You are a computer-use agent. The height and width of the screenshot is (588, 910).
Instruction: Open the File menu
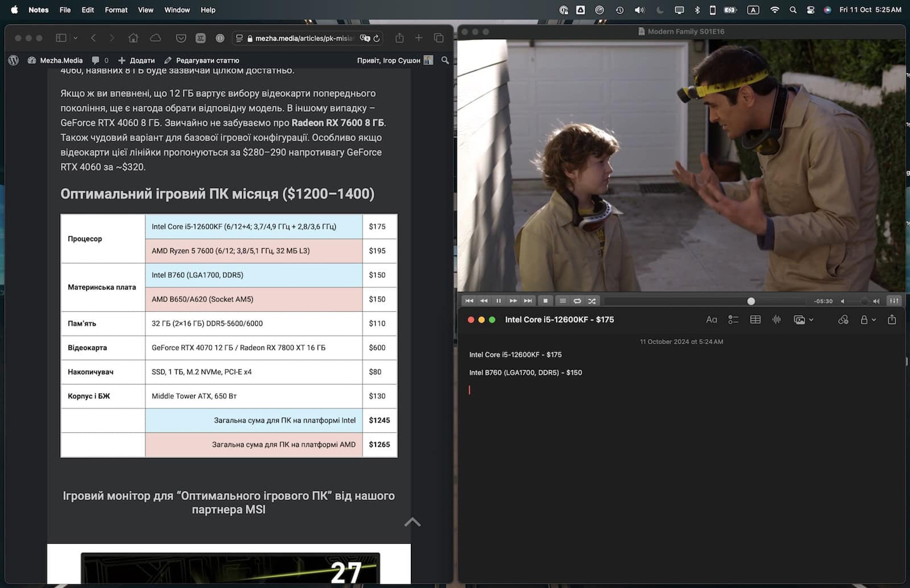tap(65, 9)
